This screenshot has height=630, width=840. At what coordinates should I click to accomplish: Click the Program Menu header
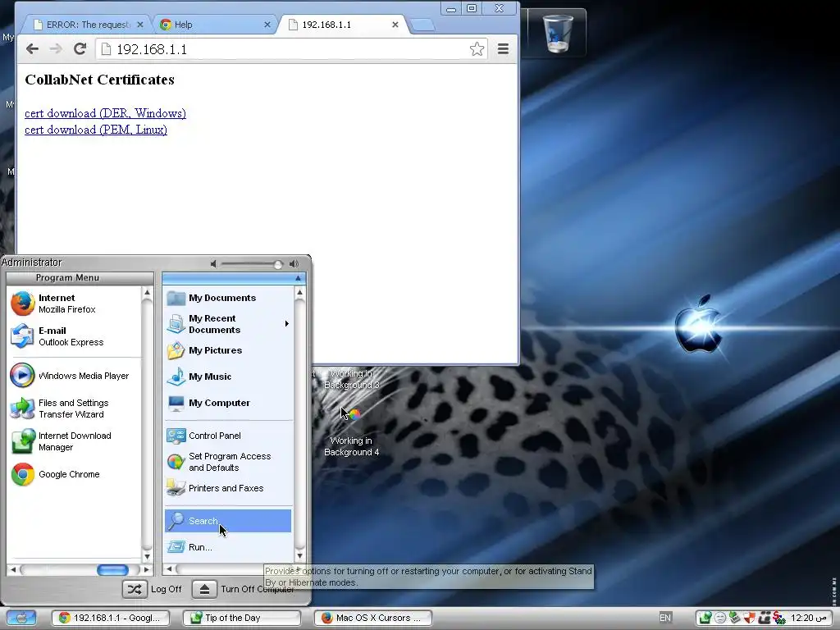click(x=80, y=277)
